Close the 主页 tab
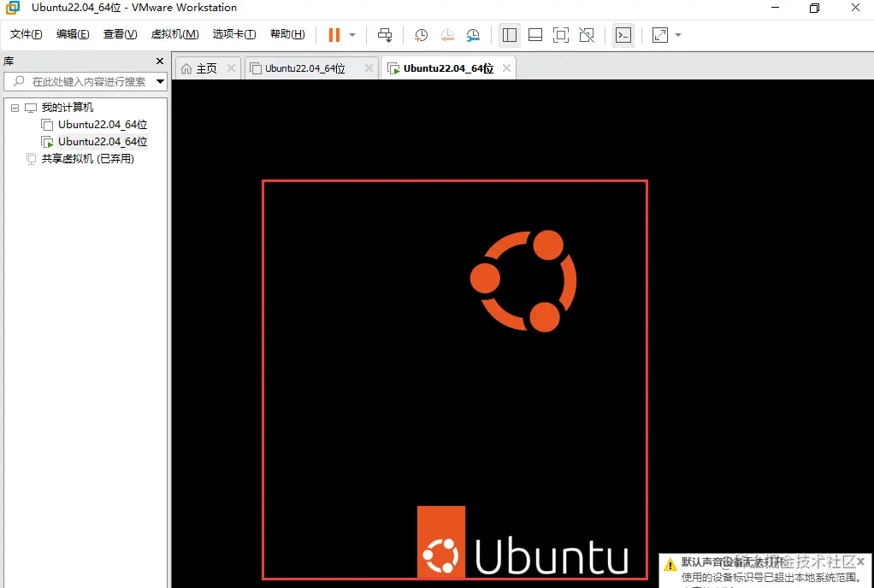 click(231, 68)
